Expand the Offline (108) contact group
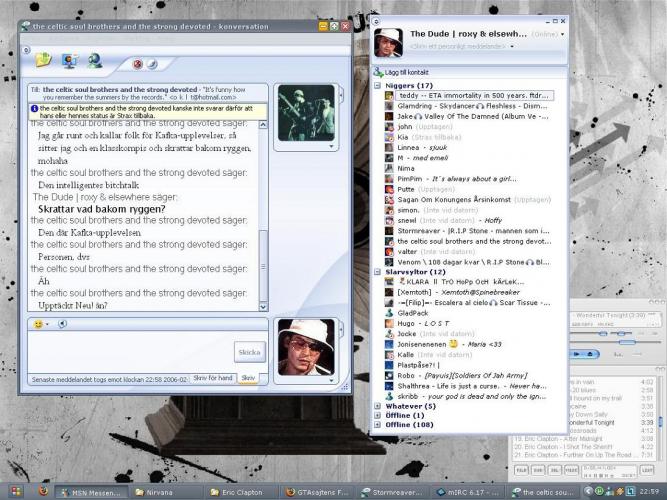Screen dimensions: 667x500 pyautogui.click(x=377, y=424)
